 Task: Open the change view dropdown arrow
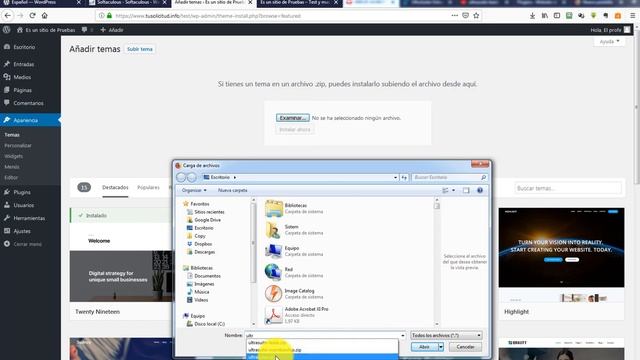click(453, 191)
